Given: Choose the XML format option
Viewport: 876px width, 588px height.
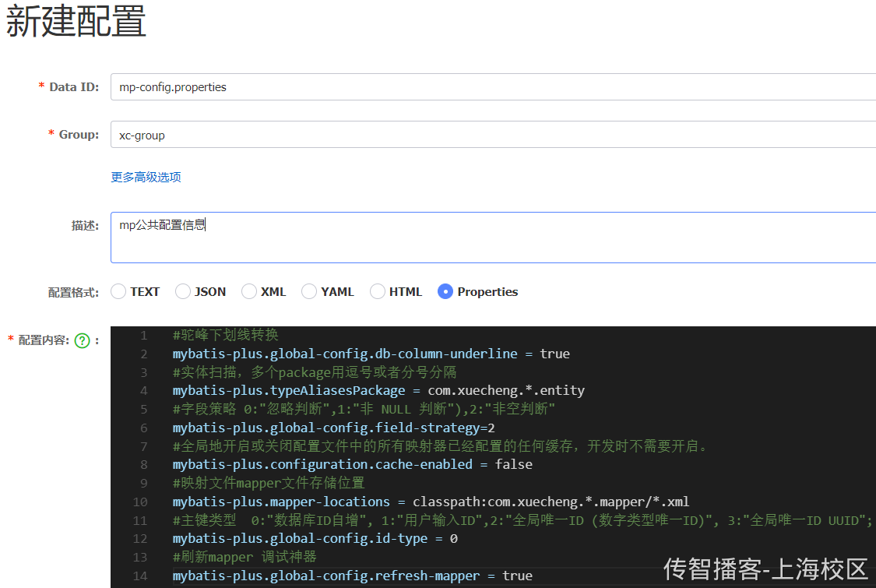Looking at the screenshot, I should (x=249, y=291).
